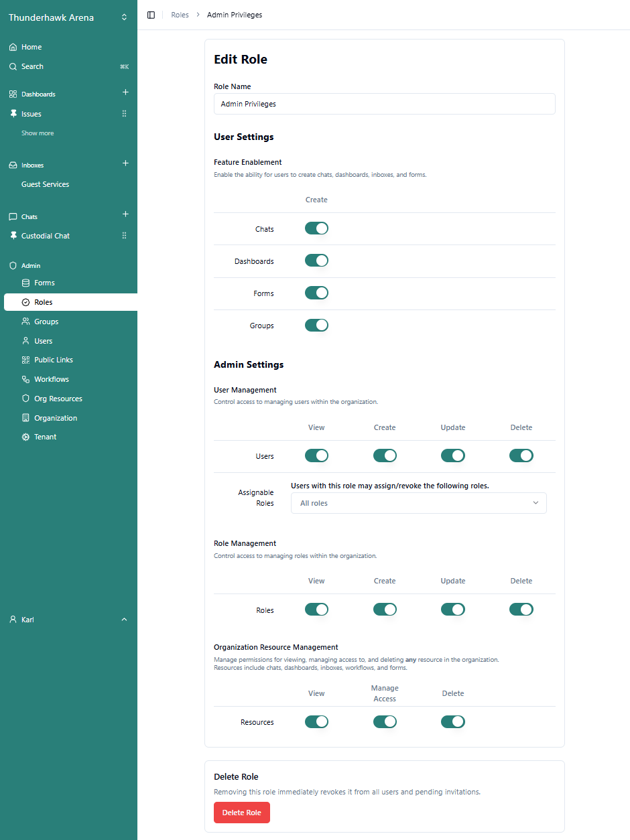Click the plus icon next to Dashboards
Screen dimensions: 630x840
(x=125, y=92)
